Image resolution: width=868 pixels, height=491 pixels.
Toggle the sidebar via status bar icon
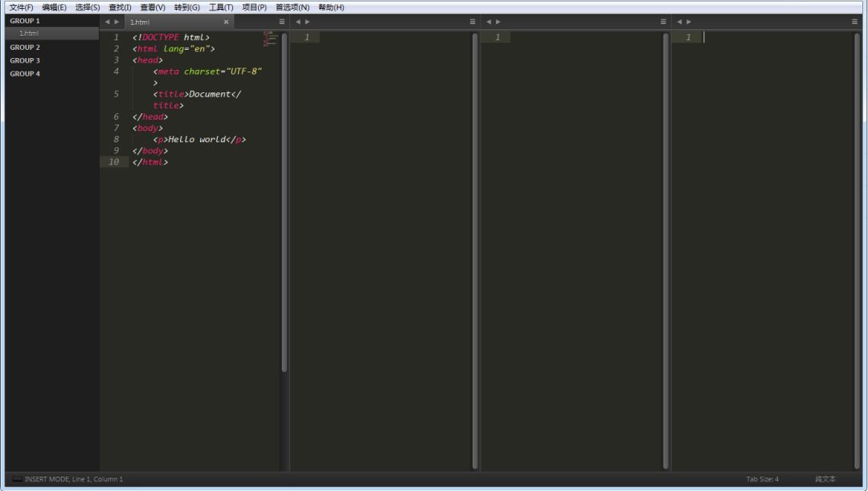click(17, 480)
